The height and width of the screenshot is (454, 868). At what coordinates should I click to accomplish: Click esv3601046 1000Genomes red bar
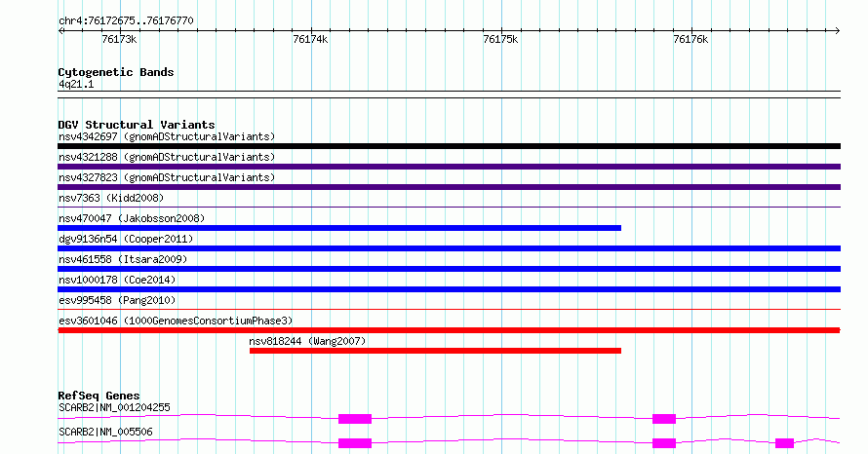tap(449, 330)
